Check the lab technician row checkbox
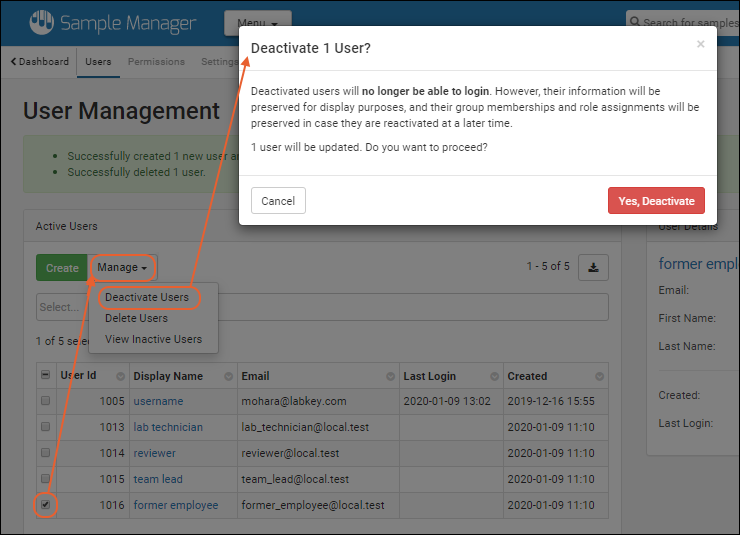This screenshot has height=535, width=740. (x=45, y=427)
